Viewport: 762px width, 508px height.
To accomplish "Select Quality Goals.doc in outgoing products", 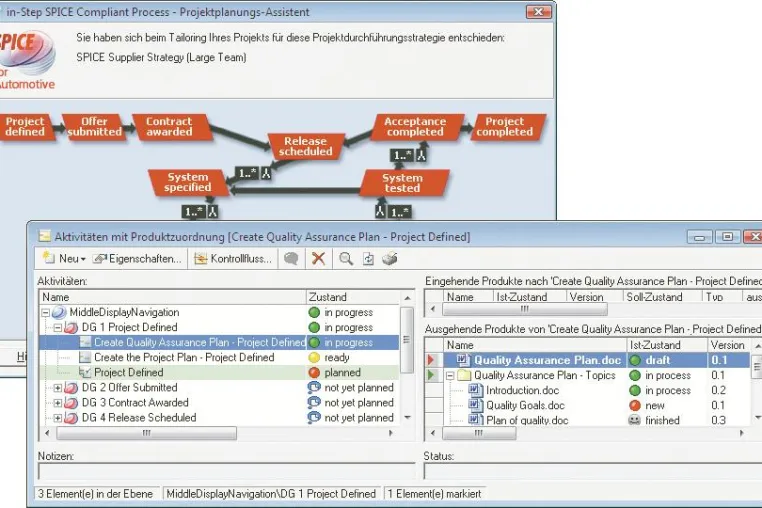I will click(x=525, y=405).
